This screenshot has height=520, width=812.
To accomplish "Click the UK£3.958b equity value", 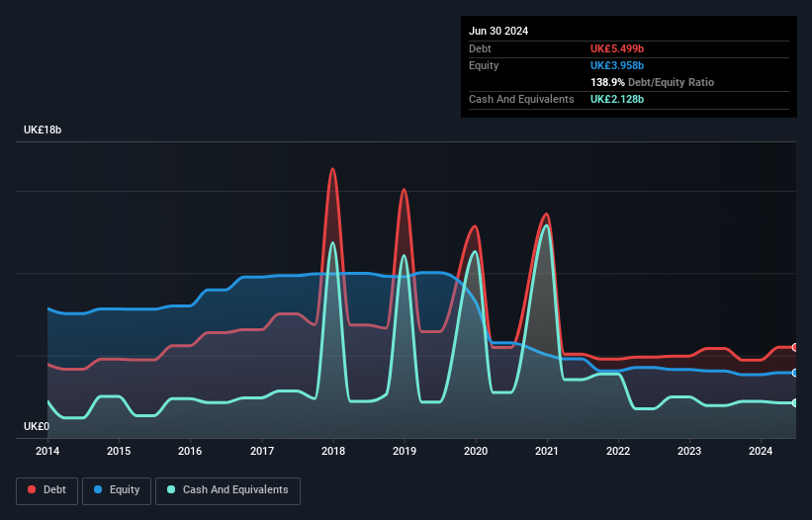I will [x=617, y=65].
